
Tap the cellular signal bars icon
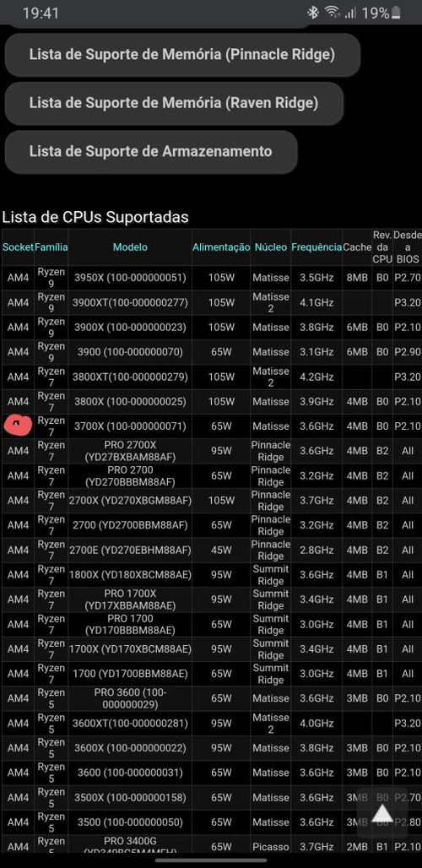click(x=349, y=13)
